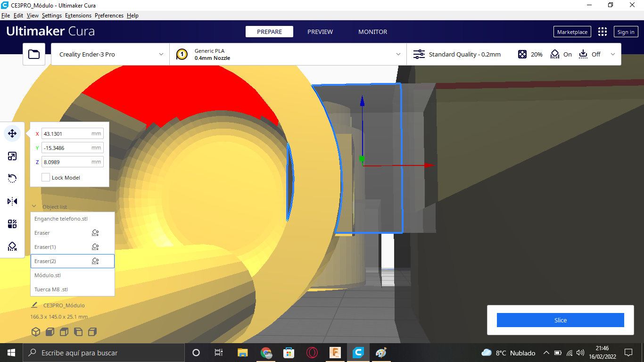Select the Eraser(1) object in the list

pyautogui.click(x=73, y=247)
